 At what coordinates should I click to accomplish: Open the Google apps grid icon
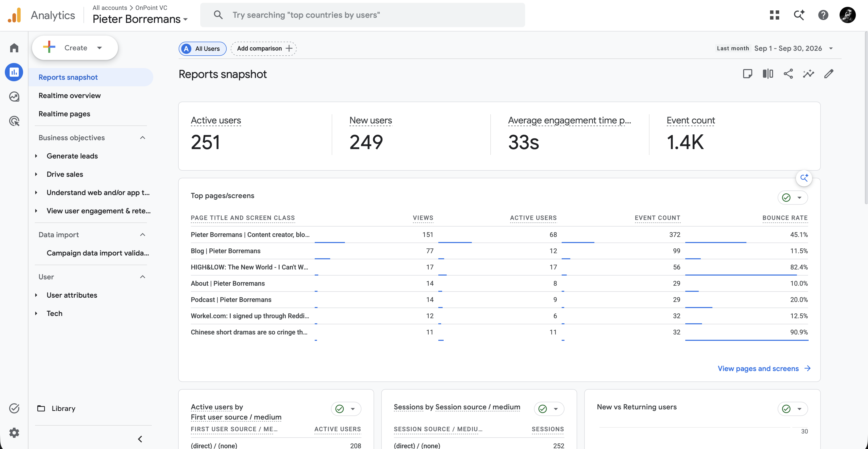tap(775, 15)
